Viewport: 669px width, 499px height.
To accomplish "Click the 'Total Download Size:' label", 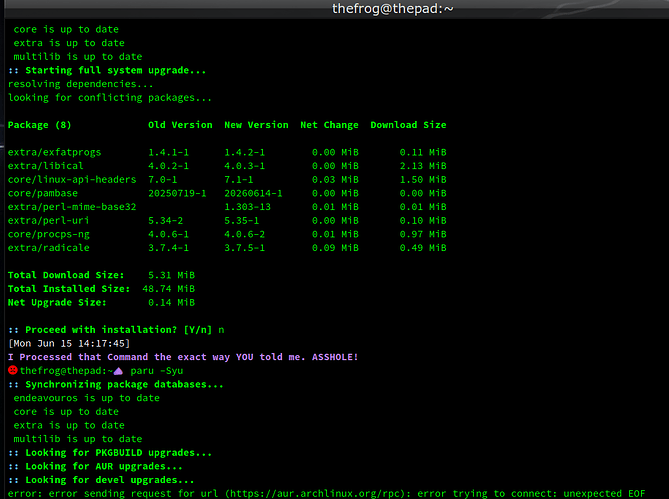I will pos(66,275).
